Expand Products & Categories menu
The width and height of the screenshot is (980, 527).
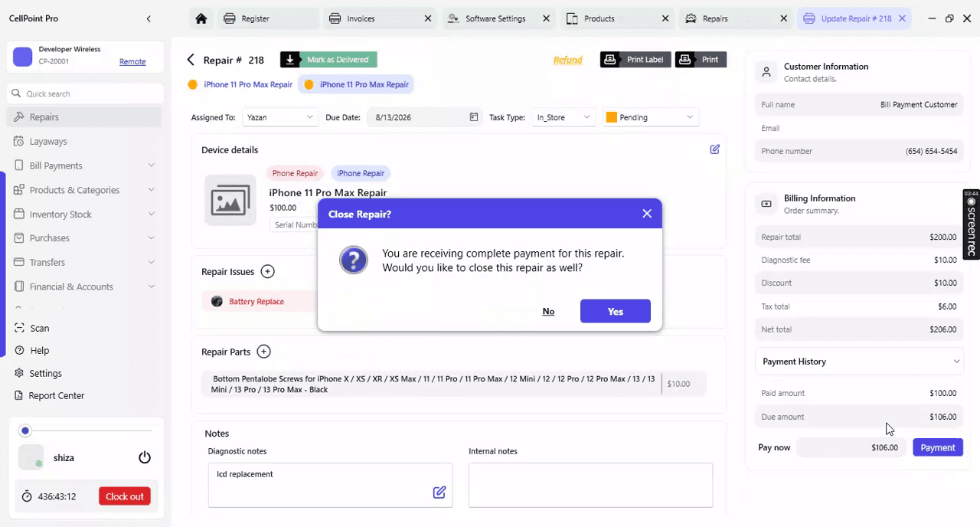pyautogui.click(x=151, y=190)
